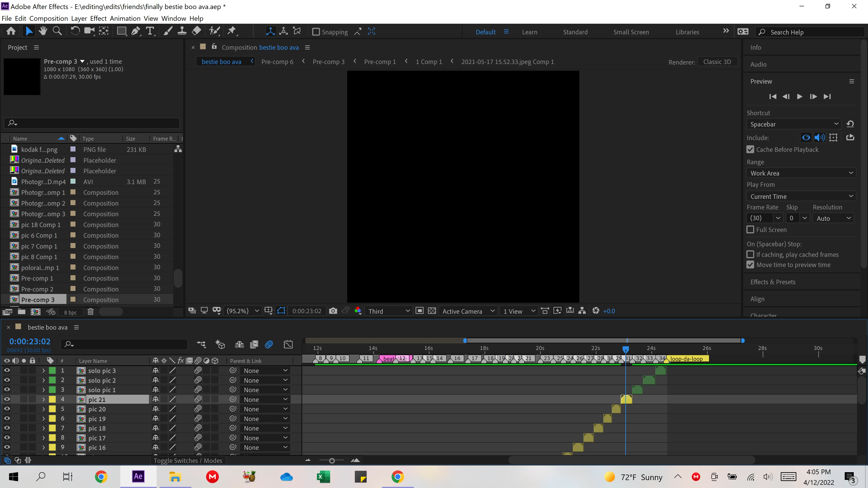Select the Zoom magnifier tool
Viewport: 868px width, 488px height.
click(x=57, y=31)
